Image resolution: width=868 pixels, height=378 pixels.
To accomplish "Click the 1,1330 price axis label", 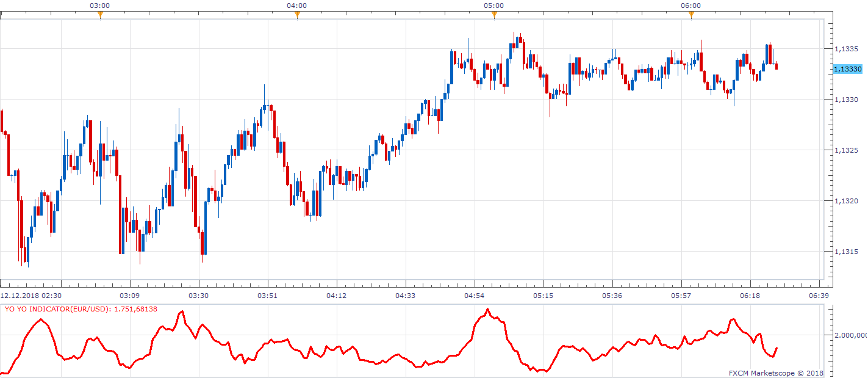I will point(847,99).
